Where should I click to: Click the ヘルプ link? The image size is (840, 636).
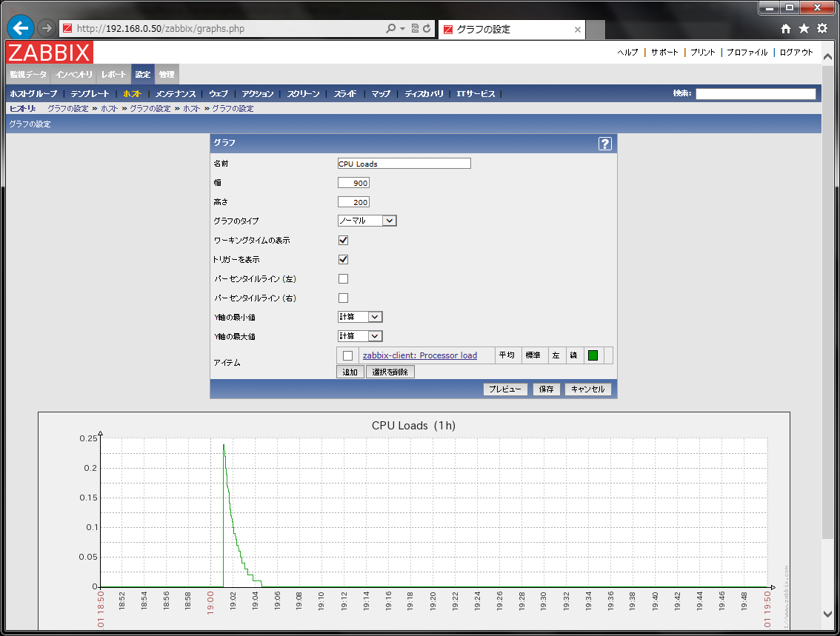(x=627, y=52)
